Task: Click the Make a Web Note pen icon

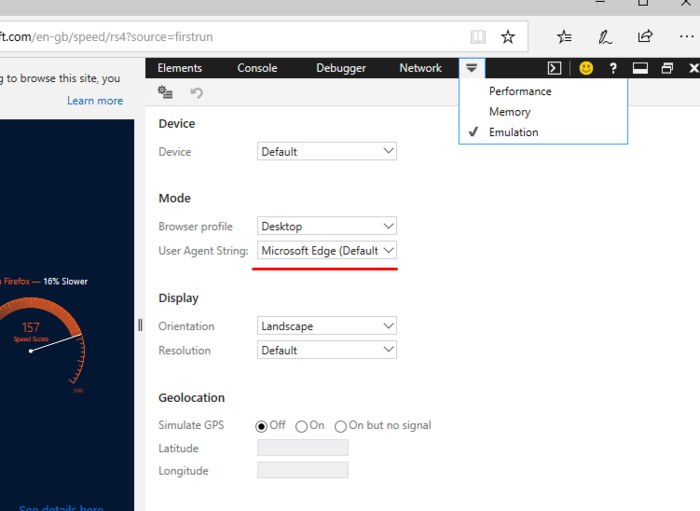Action: 605,37
